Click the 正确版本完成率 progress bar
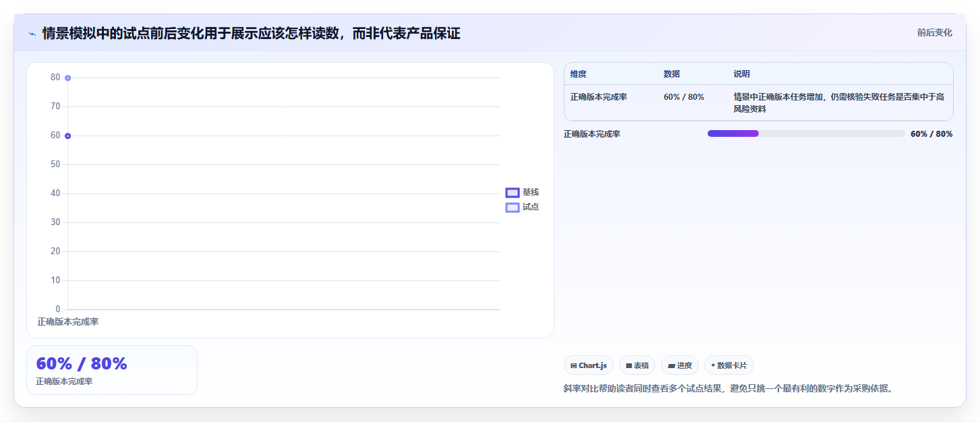 [806, 133]
